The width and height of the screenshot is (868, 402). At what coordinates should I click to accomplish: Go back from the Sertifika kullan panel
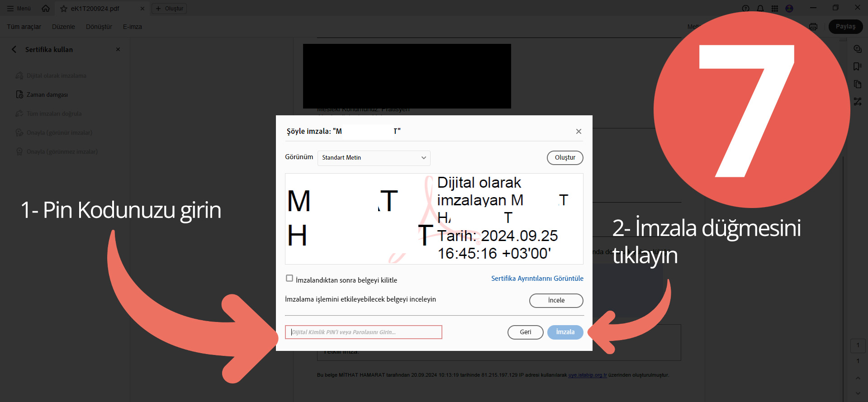pos(14,49)
